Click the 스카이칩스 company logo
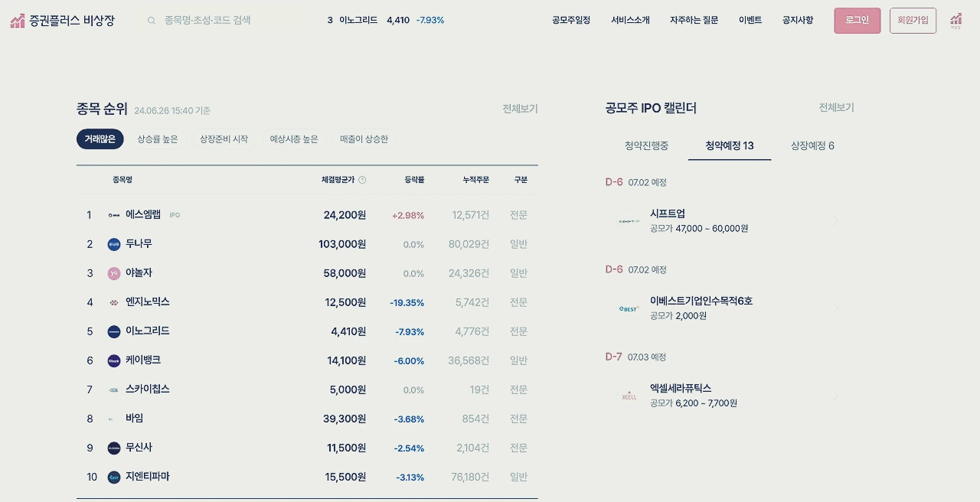 (114, 390)
